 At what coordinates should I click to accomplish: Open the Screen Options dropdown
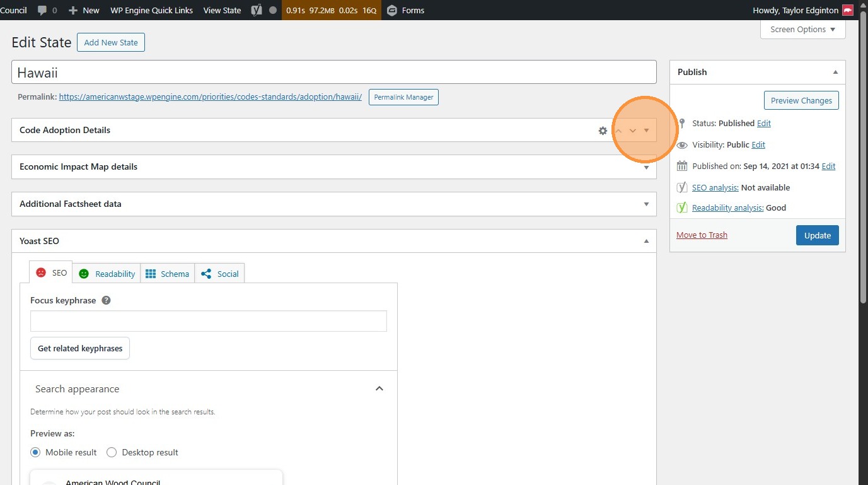802,29
